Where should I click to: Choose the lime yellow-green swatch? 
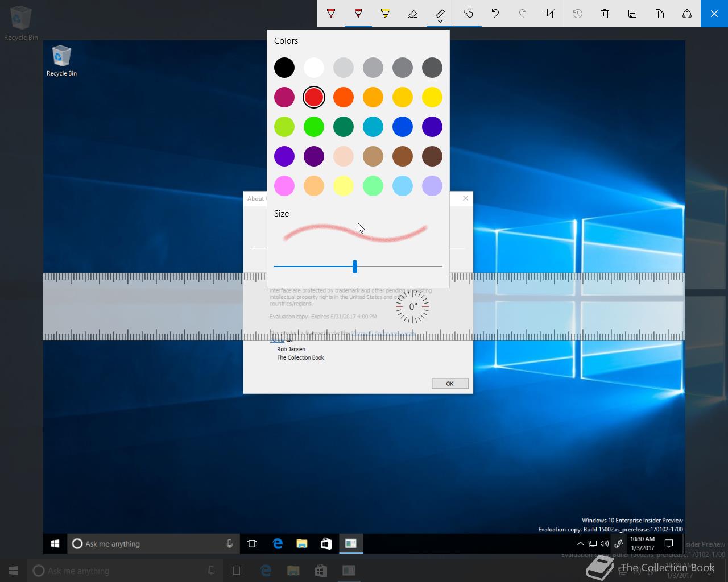(x=284, y=127)
